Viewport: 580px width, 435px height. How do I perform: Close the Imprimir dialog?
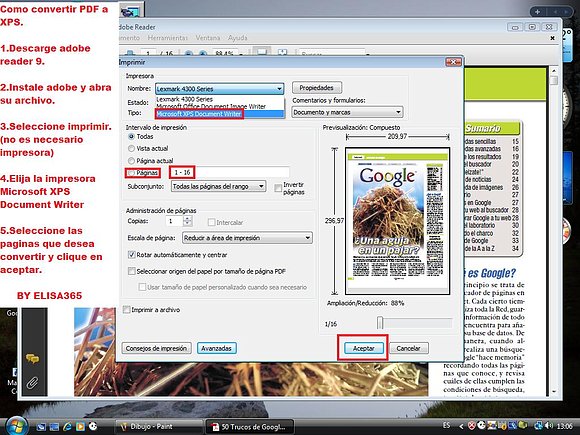(453, 62)
